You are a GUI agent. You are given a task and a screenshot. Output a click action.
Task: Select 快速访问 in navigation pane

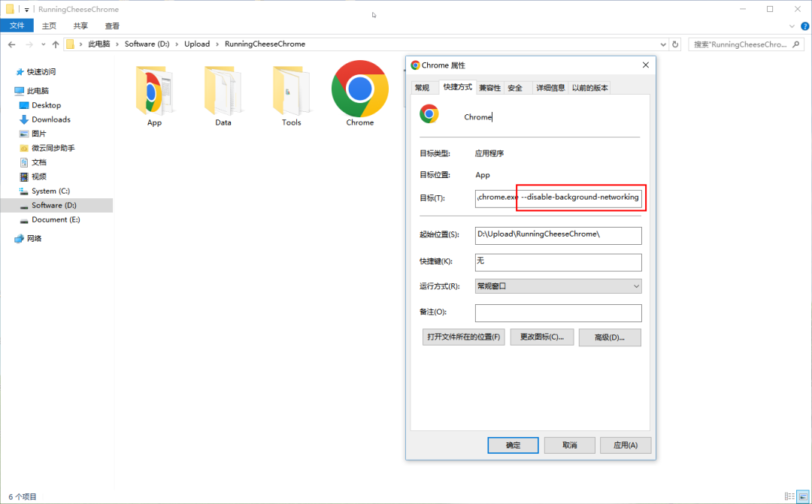(41, 72)
